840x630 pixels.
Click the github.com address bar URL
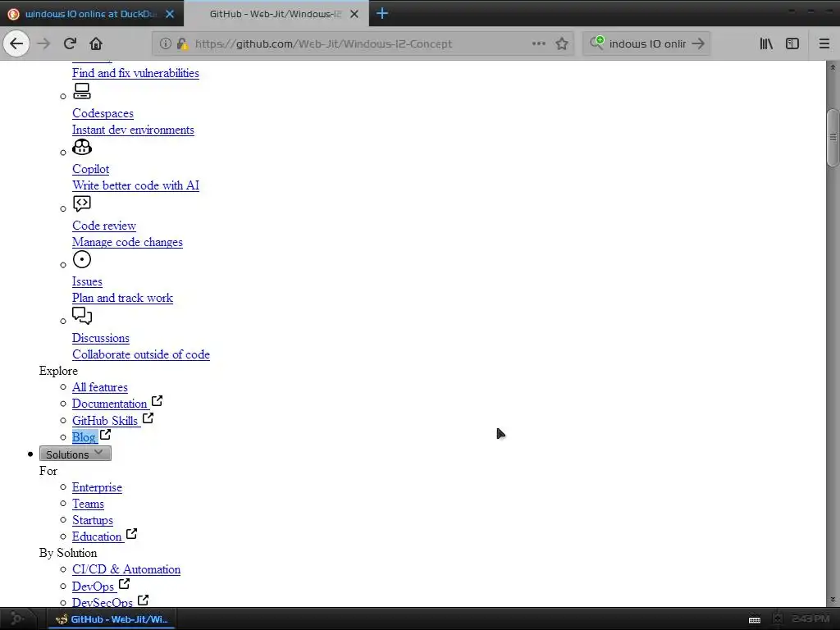point(323,43)
